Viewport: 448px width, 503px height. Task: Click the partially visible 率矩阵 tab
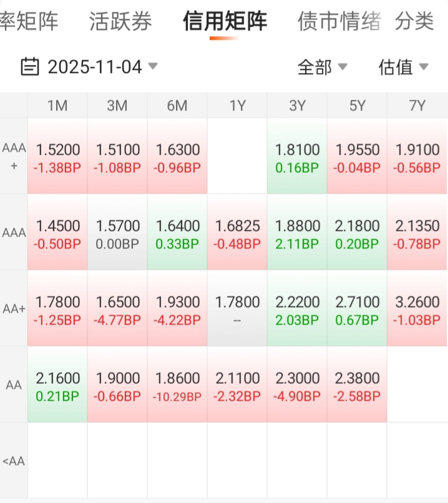point(29,22)
